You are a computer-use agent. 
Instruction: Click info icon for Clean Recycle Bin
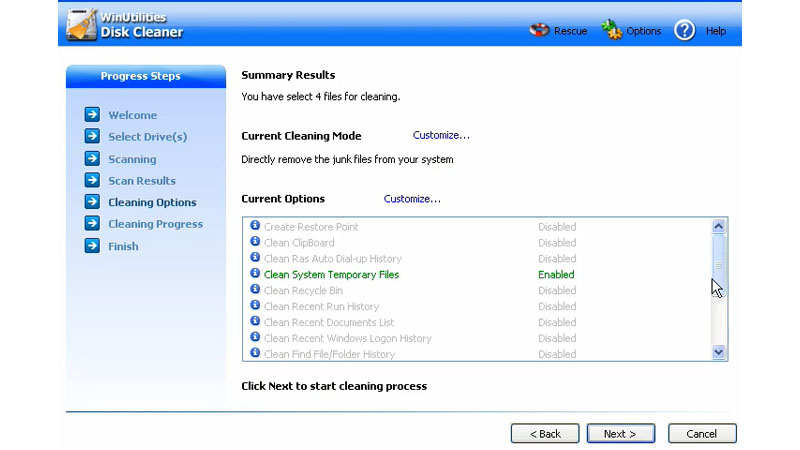pos(255,289)
